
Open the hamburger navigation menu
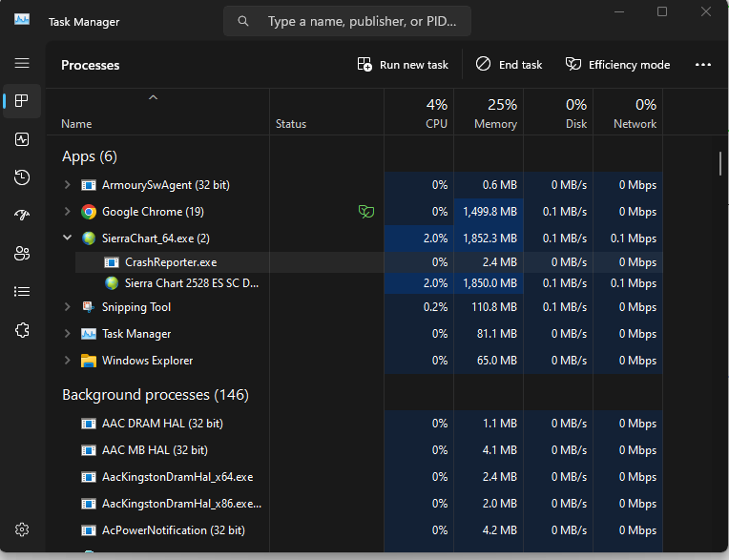22,63
